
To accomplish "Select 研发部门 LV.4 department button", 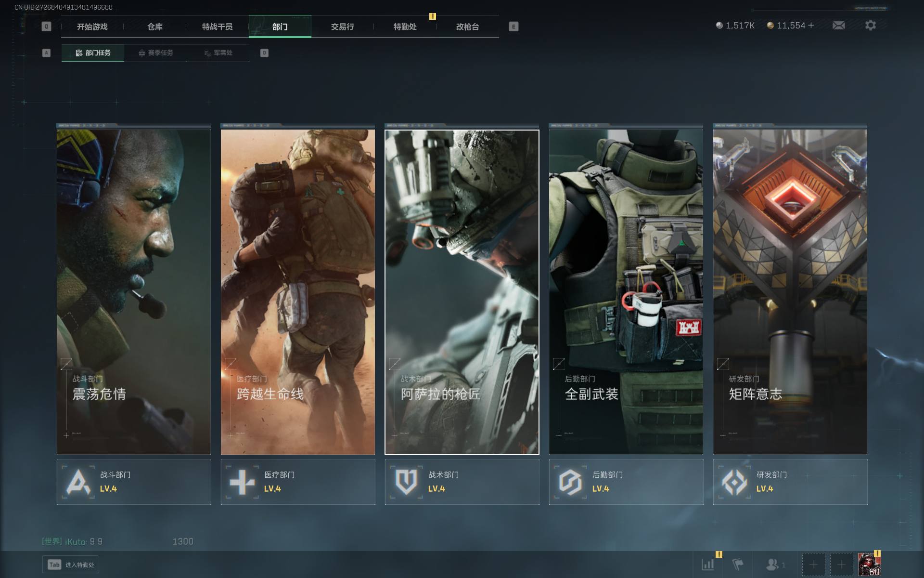I will click(790, 482).
